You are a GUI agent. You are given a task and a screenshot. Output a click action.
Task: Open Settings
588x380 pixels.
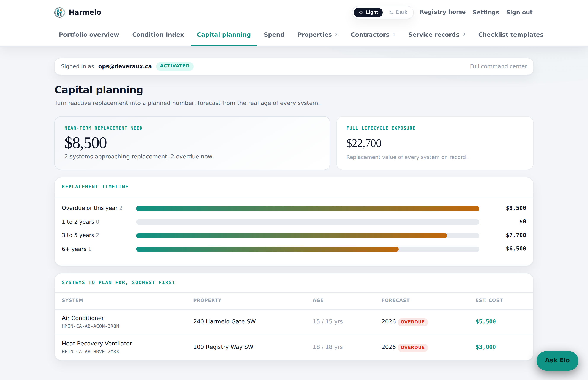486,12
